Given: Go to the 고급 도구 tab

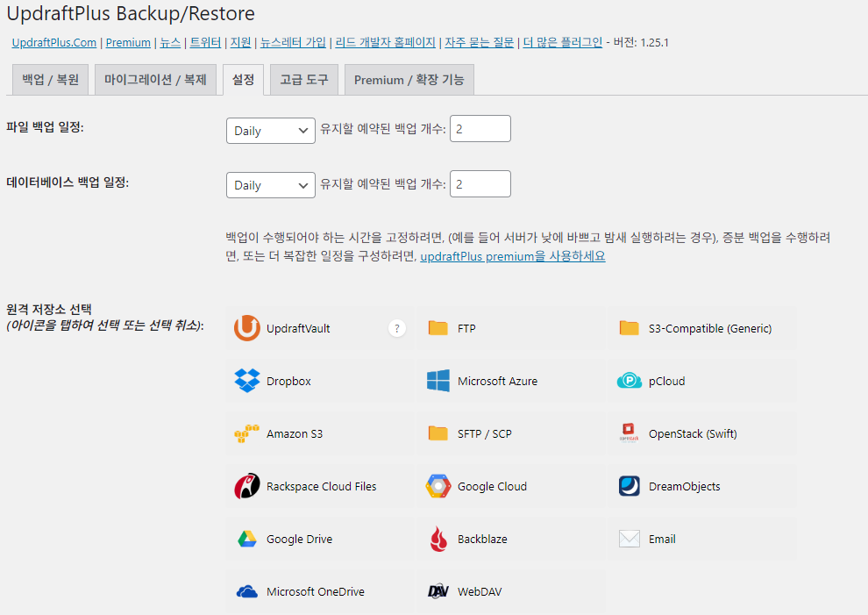Looking at the screenshot, I should [x=304, y=80].
